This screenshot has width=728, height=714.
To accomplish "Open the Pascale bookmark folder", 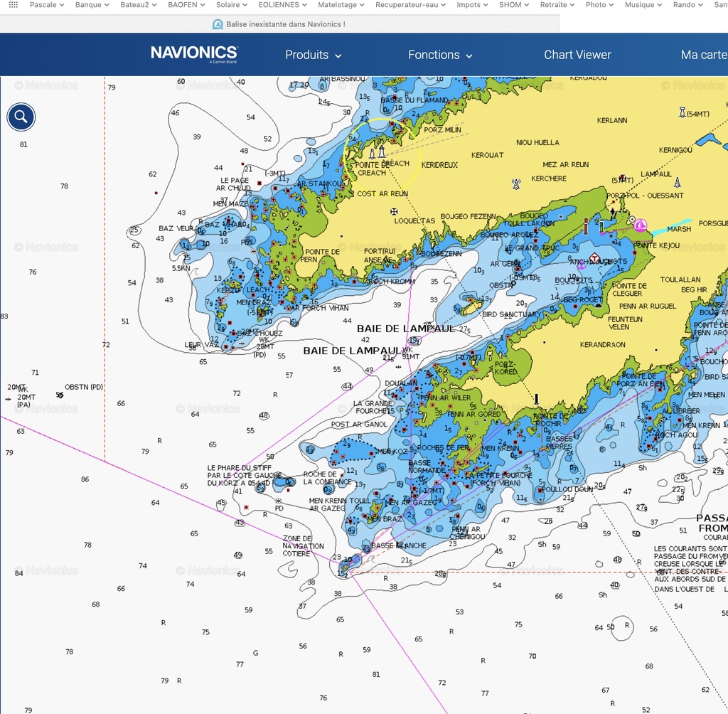I will (x=47, y=5).
